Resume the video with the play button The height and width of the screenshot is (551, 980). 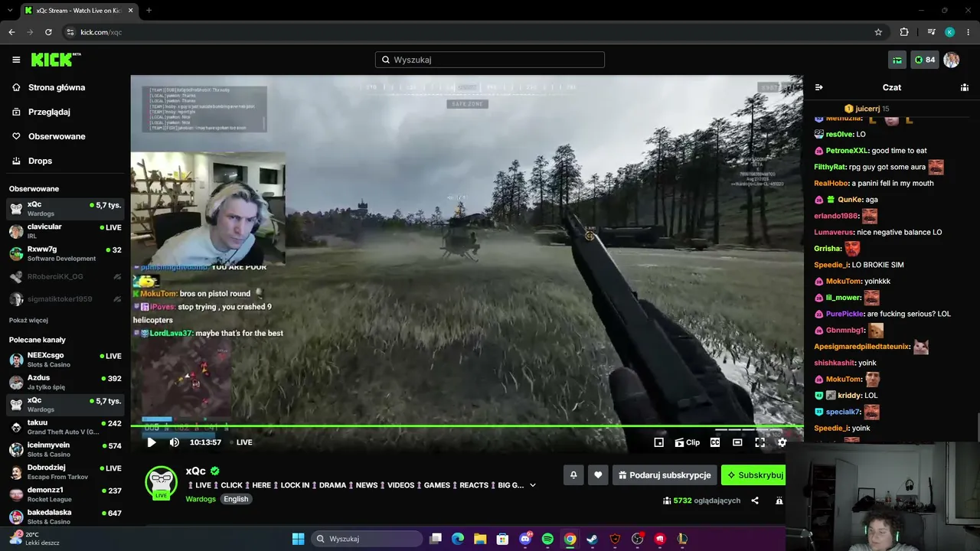pos(152,442)
